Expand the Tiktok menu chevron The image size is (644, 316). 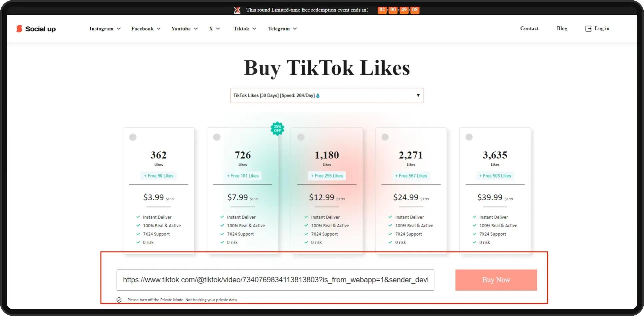click(254, 29)
